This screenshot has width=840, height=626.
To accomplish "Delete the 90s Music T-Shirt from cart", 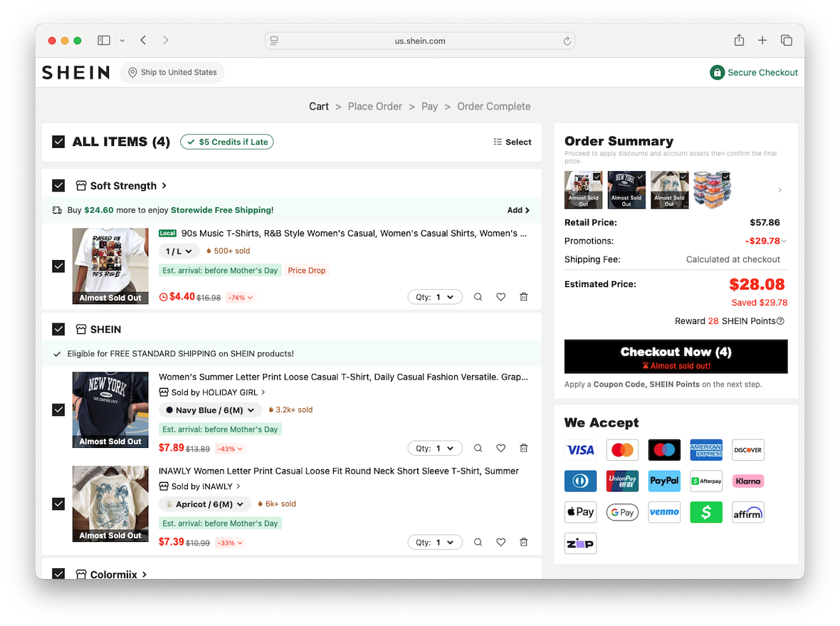I will point(524,297).
